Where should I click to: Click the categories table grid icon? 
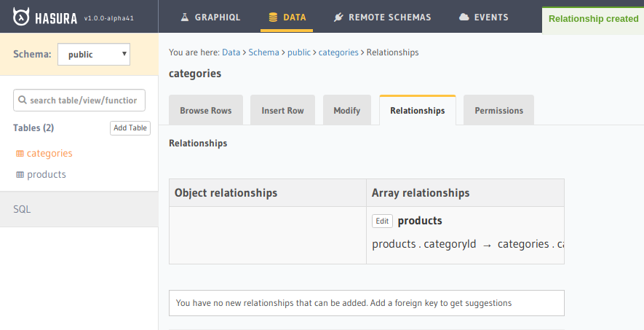20,154
